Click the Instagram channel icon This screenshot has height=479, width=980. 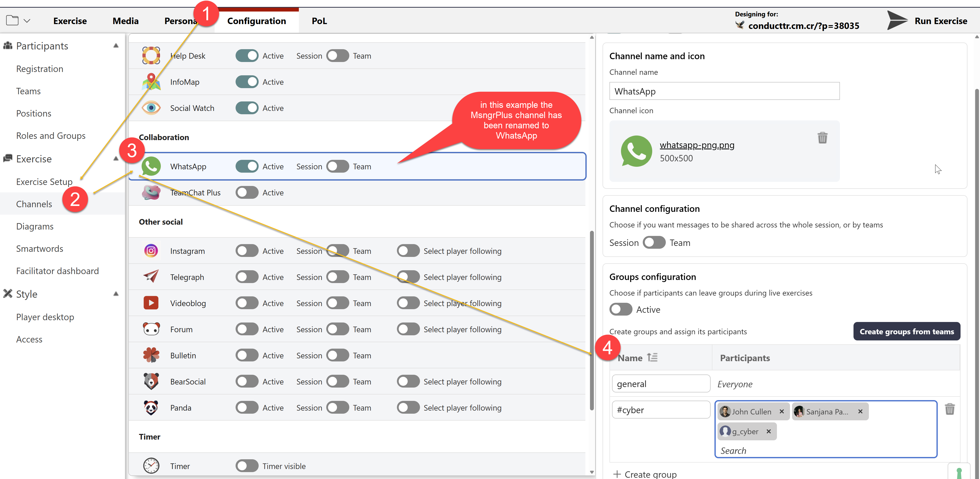tap(151, 251)
